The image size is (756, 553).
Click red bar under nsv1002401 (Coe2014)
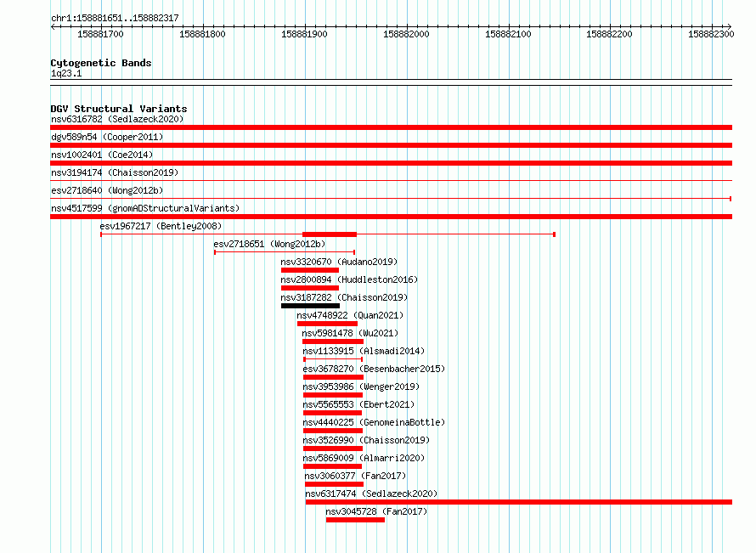[x=391, y=163]
